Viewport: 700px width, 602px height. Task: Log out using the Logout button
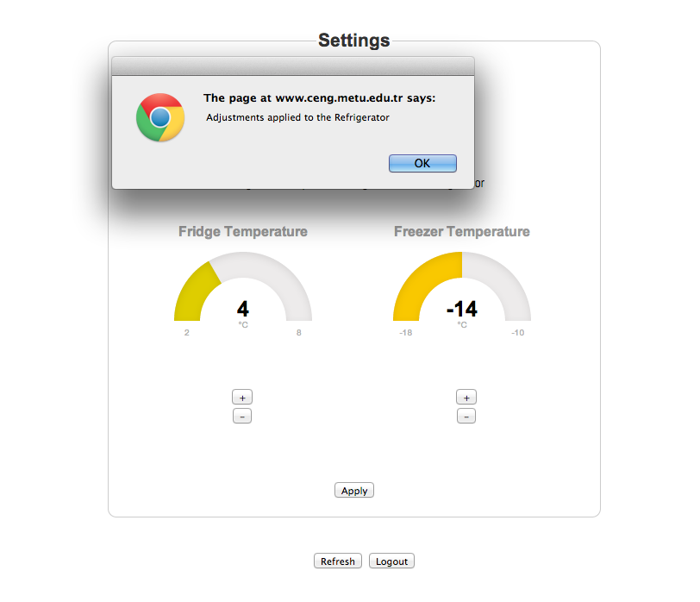pyautogui.click(x=391, y=561)
